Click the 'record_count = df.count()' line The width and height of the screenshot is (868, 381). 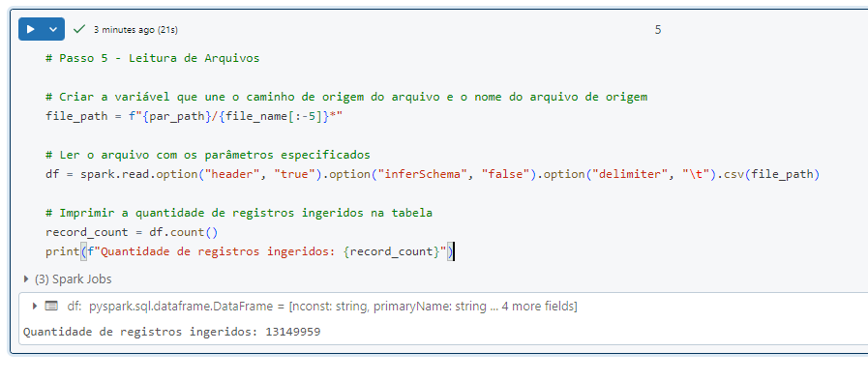(x=132, y=233)
